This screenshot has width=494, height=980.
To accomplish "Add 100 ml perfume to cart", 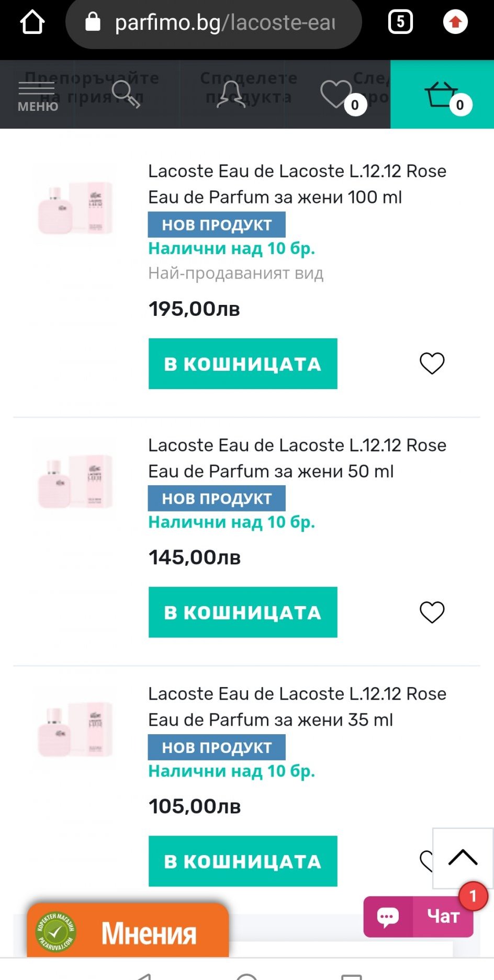I will tap(243, 363).
